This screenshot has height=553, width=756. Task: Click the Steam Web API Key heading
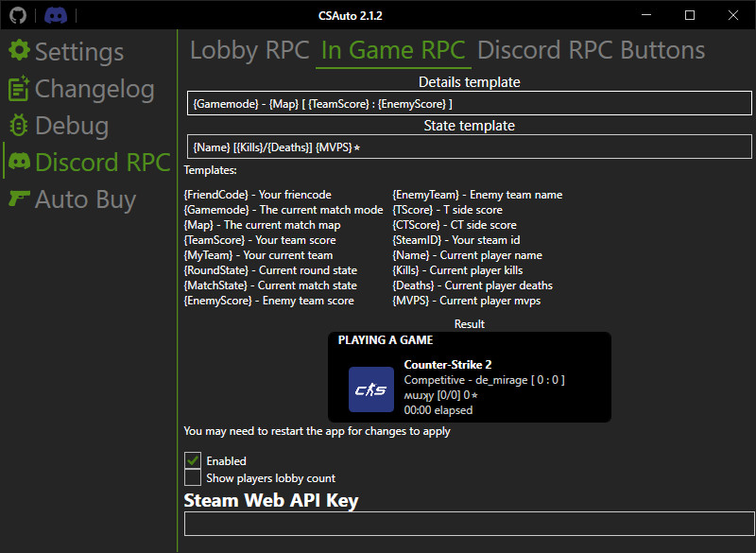pos(271,500)
